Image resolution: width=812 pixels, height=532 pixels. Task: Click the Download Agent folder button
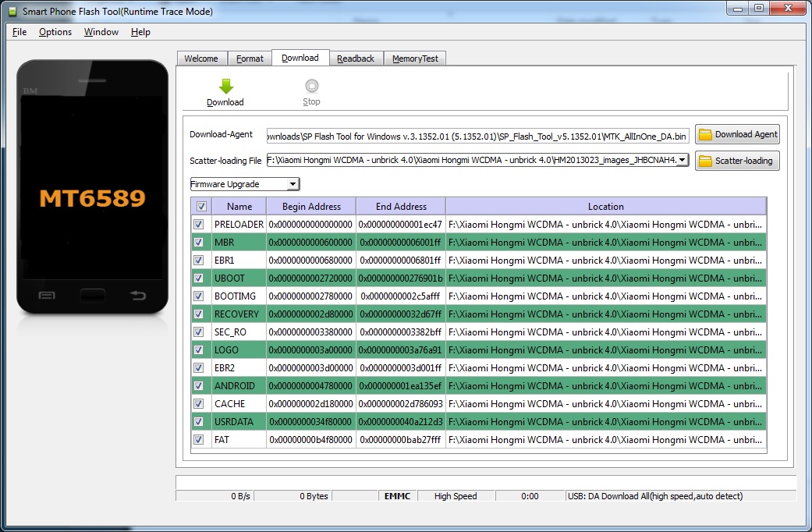coord(737,134)
